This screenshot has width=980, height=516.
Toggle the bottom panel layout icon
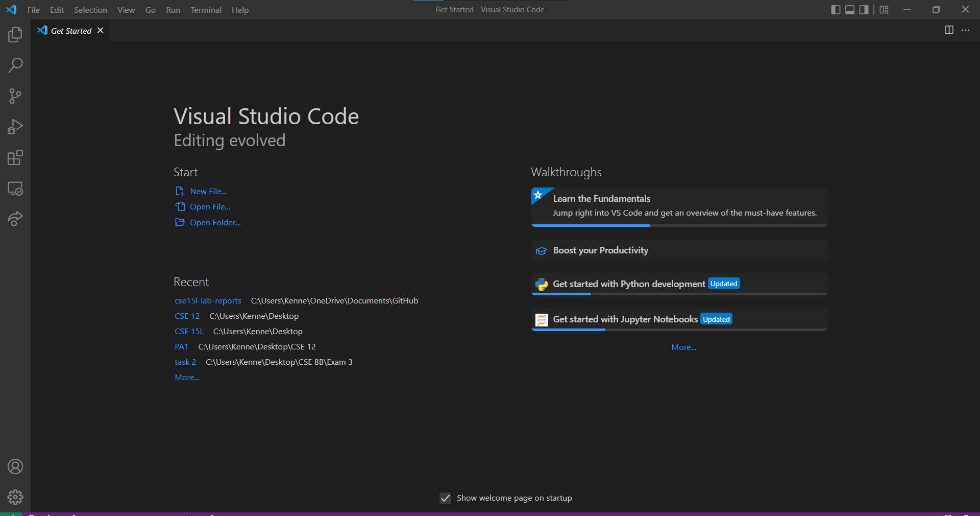(850, 10)
